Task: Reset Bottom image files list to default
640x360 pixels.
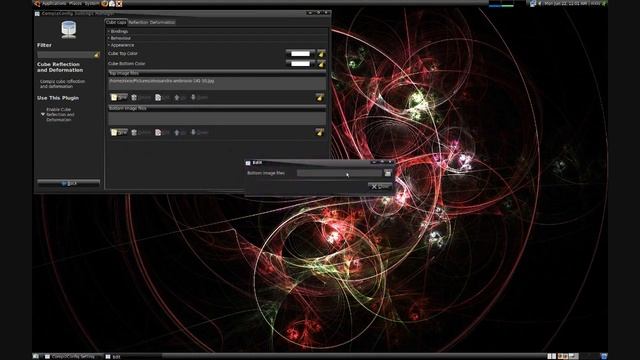Action: click(x=320, y=133)
